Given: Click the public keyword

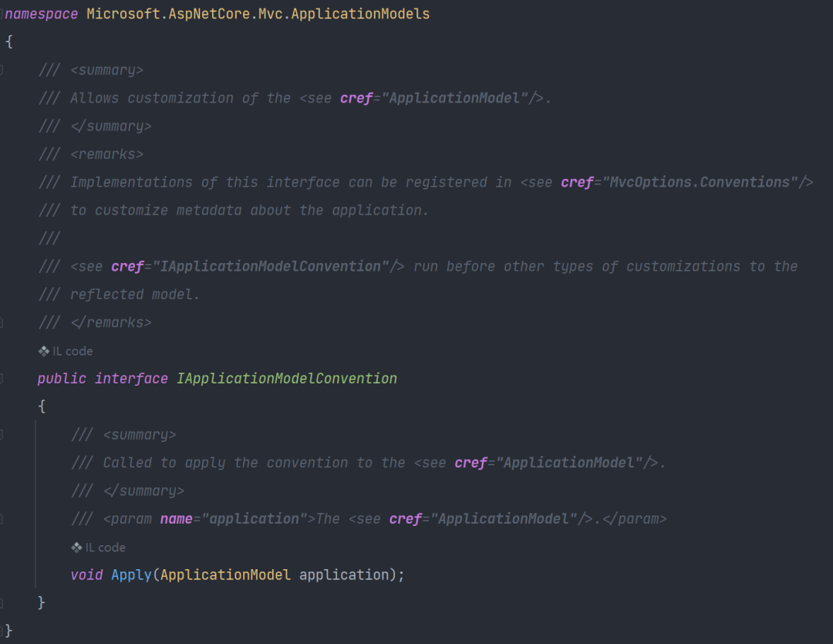Looking at the screenshot, I should click(62, 379).
